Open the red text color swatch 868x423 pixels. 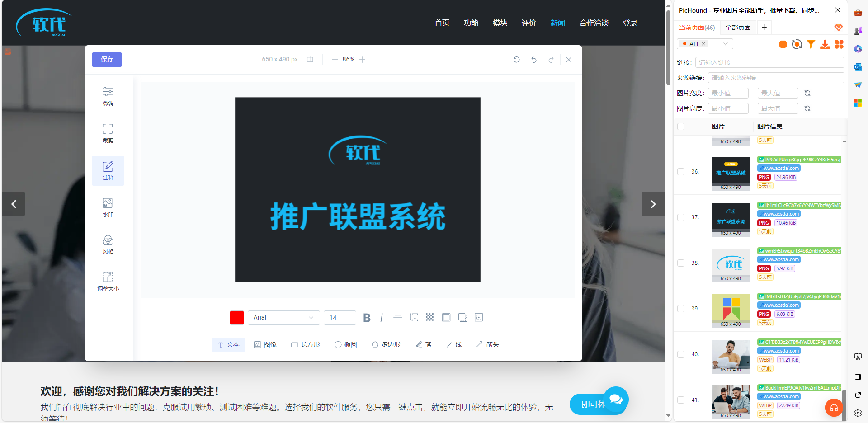pos(237,318)
